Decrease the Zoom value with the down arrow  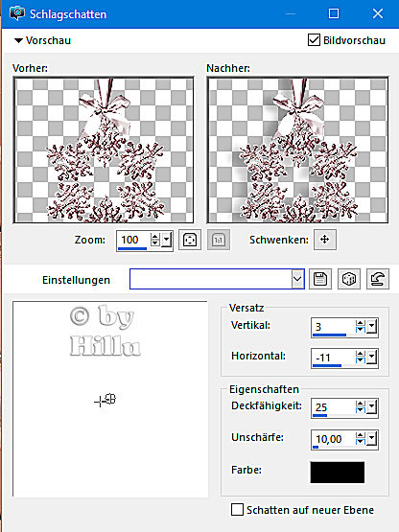tap(155, 243)
